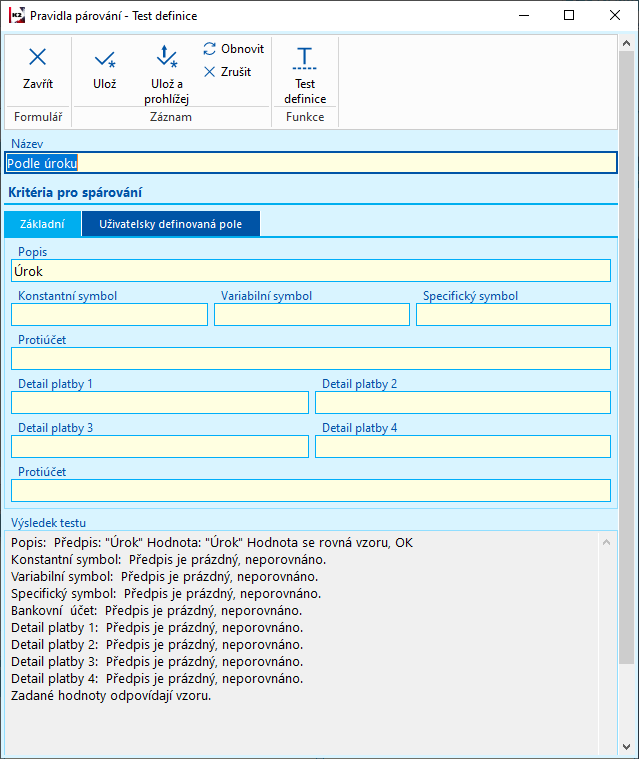Click the Specifický symbol field
The height and width of the screenshot is (759, 639).
coord(513,315)
